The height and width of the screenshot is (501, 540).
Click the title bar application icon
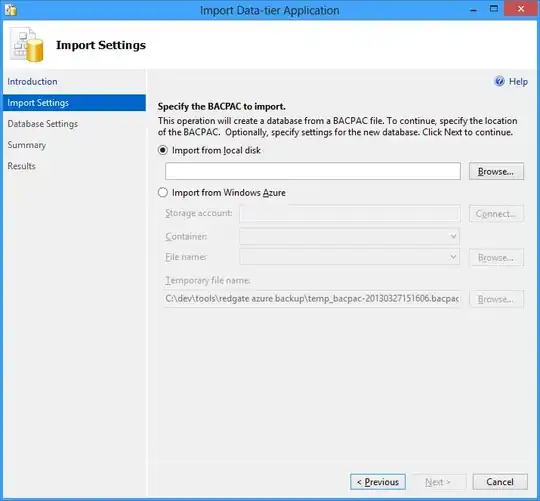click(11, 10)
